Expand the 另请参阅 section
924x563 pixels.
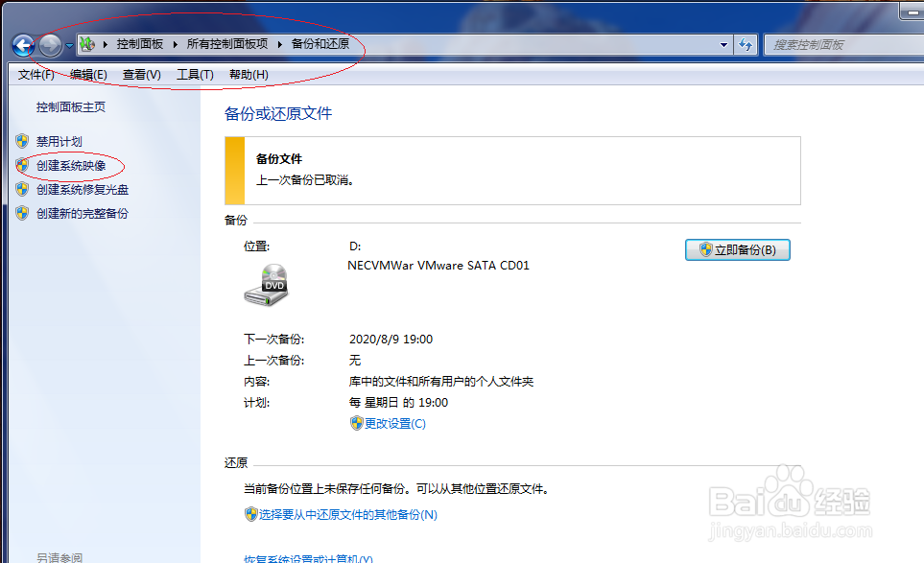(x=59, y=556)
